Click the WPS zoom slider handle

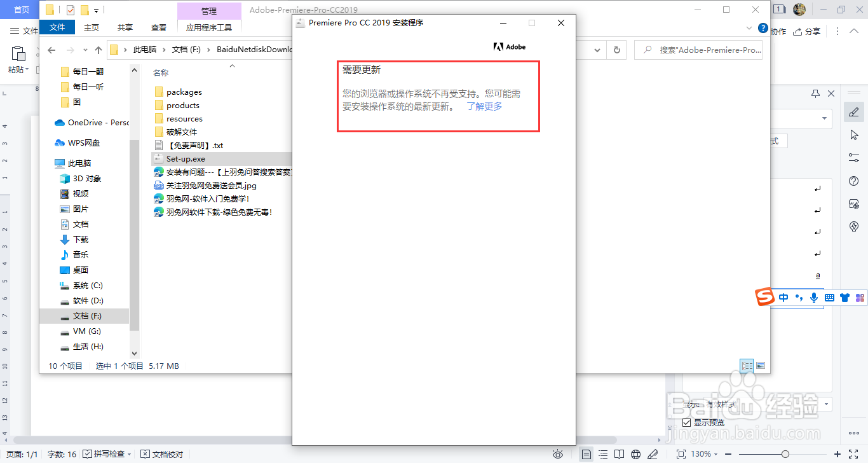(x=785, y=454)
